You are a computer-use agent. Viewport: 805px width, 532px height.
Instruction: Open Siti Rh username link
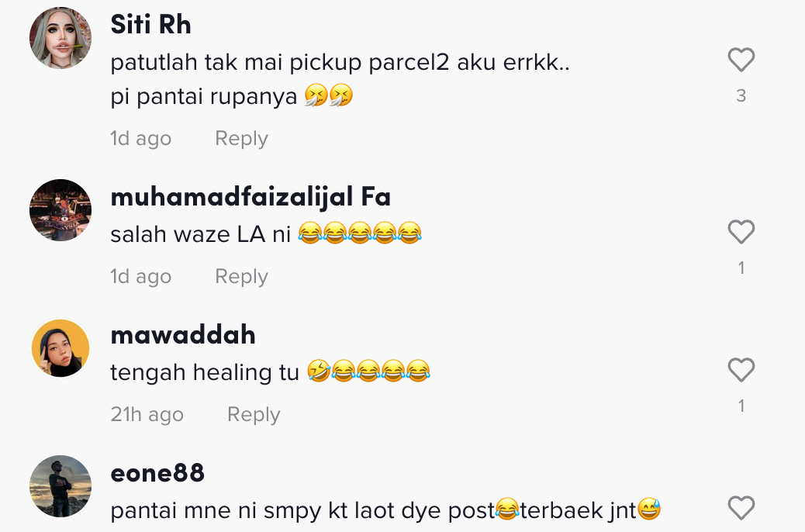[x=150, y=24]
